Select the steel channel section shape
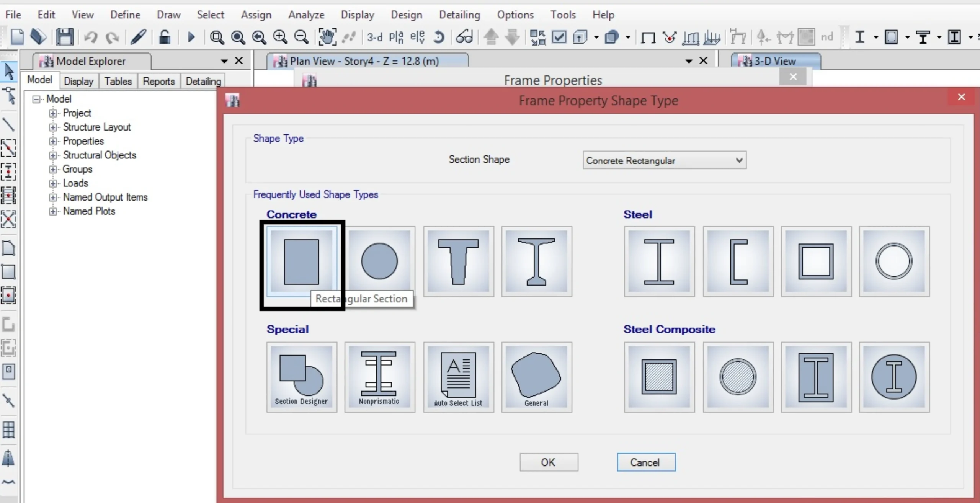Image resolution: width=980 pixels, height=503 pixels. coord(738,261)
